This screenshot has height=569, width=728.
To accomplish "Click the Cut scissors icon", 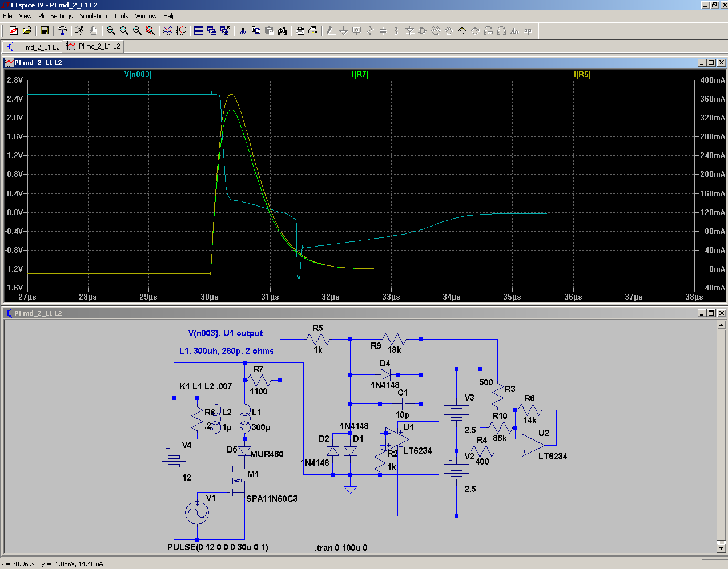I will (x=243, y=31).
